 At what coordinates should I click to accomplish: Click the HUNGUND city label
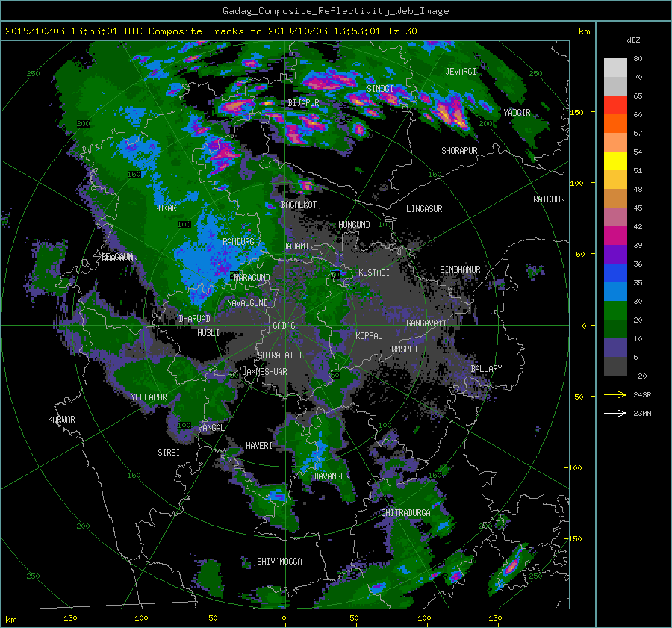[x=354, y=225]
